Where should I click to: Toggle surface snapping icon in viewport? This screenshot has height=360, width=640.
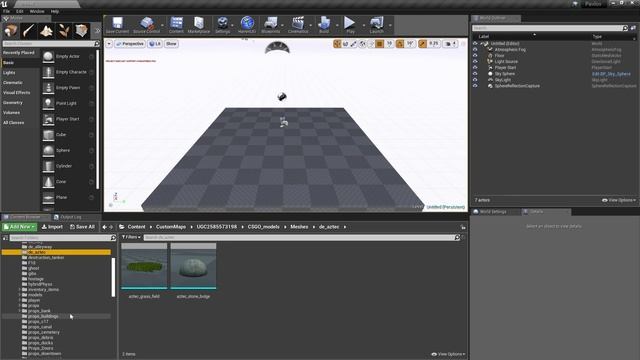click(x=371, y=44)
